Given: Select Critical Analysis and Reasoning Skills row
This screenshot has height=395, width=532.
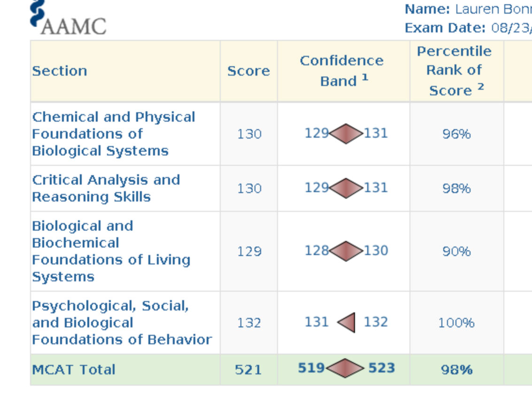Looking at the screenshot, I should pyautogui.click(x=106, y=188).
